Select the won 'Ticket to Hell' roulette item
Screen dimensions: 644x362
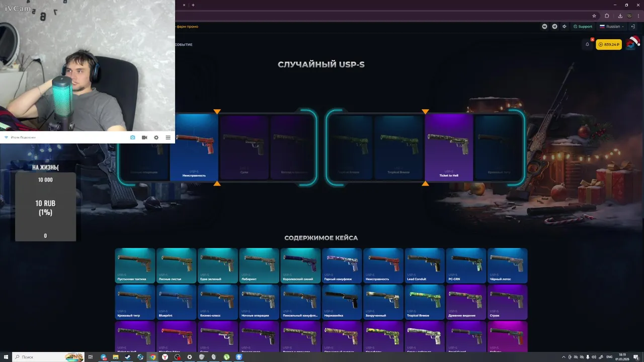449,147
